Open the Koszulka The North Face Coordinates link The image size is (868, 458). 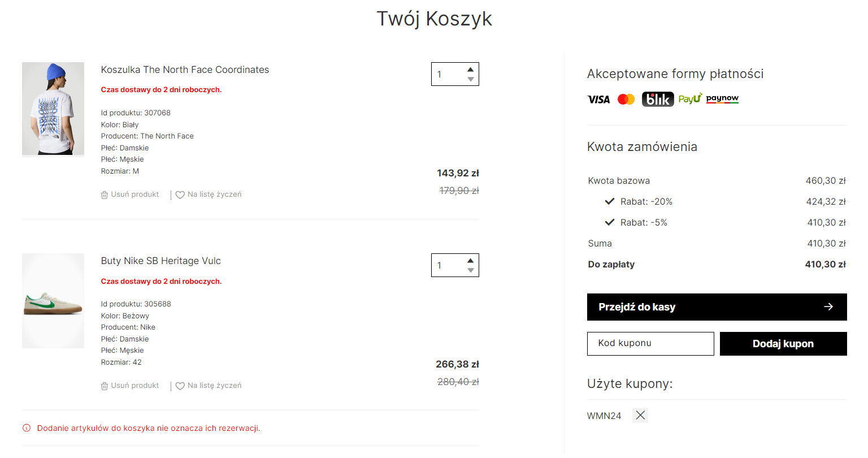185,70
